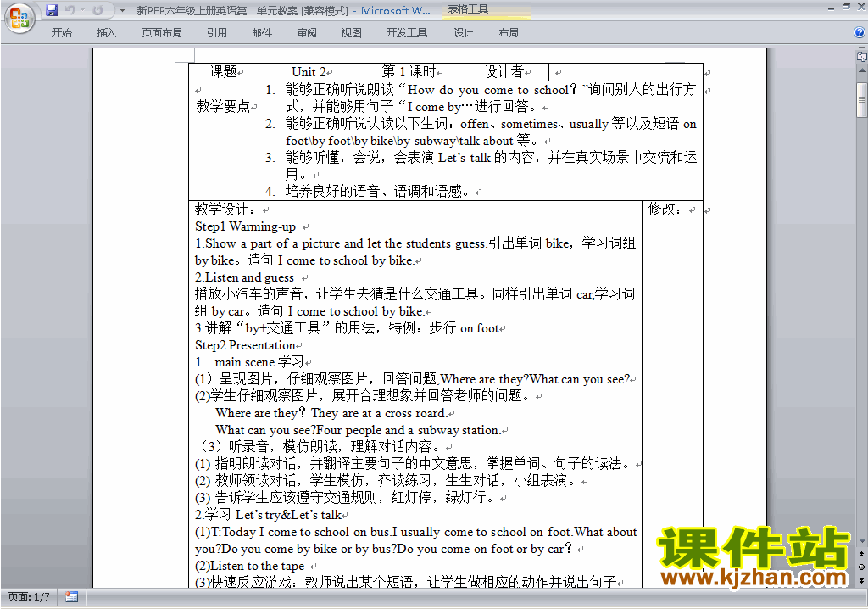This screenshot has height=609, width=868.
Task: Click the line '2.学习 Let's try&Let's talk'
Action: click(x=268, y=515)
